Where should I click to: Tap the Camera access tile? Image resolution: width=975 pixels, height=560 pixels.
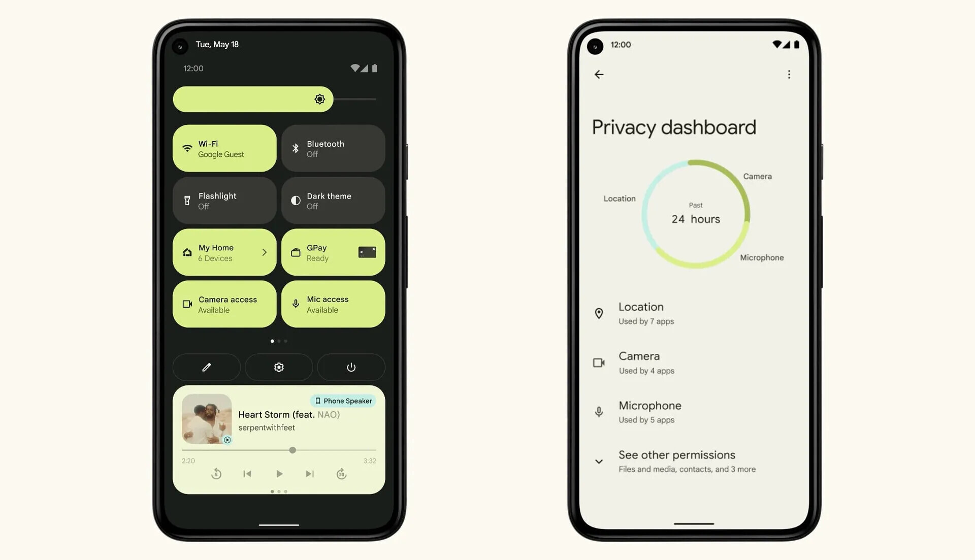[224, 304]
